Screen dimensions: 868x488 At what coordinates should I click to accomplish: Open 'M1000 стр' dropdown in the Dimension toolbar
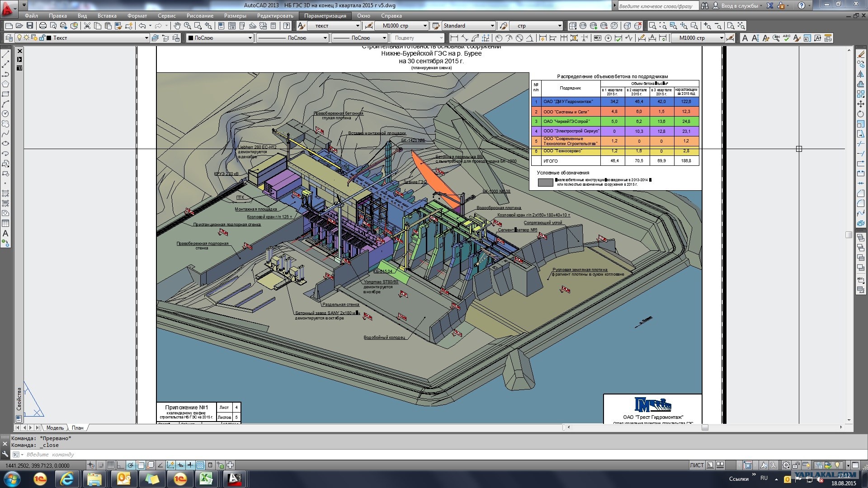tap(698, 38)
